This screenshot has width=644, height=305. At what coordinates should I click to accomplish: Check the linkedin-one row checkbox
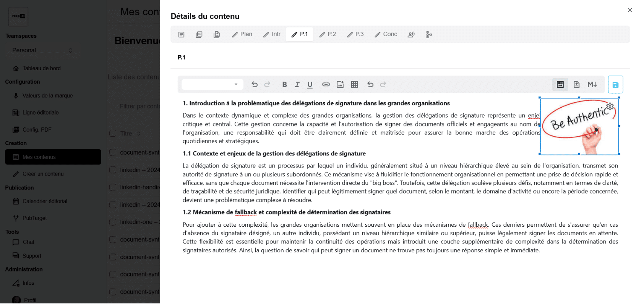[113, 222]
